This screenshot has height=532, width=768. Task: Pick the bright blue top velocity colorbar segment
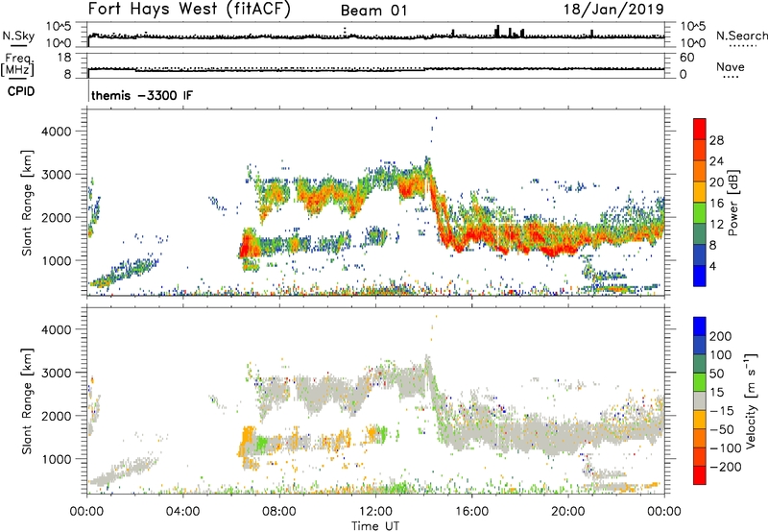[700, 326]
